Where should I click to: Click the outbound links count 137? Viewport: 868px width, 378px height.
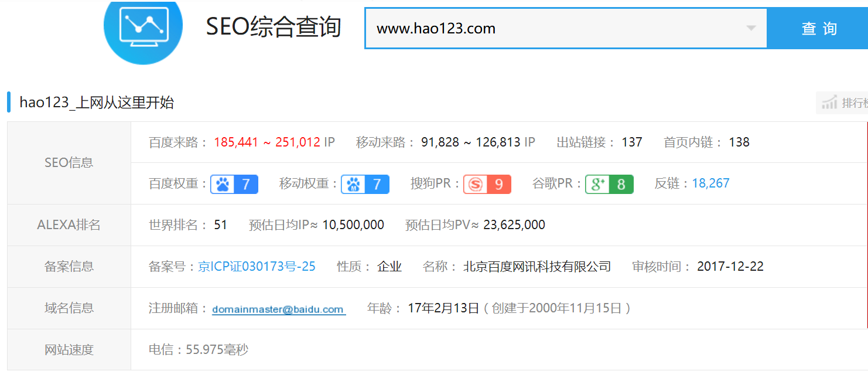pyautogui.click(x=632, y=142)
